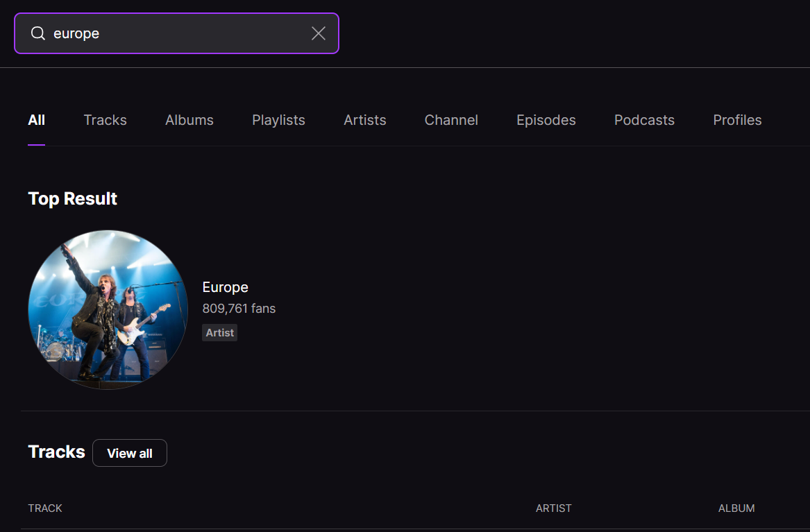Viewport: 810px width, 532px height.
Task: Open the Profiles tab
Action: point(737,120)
